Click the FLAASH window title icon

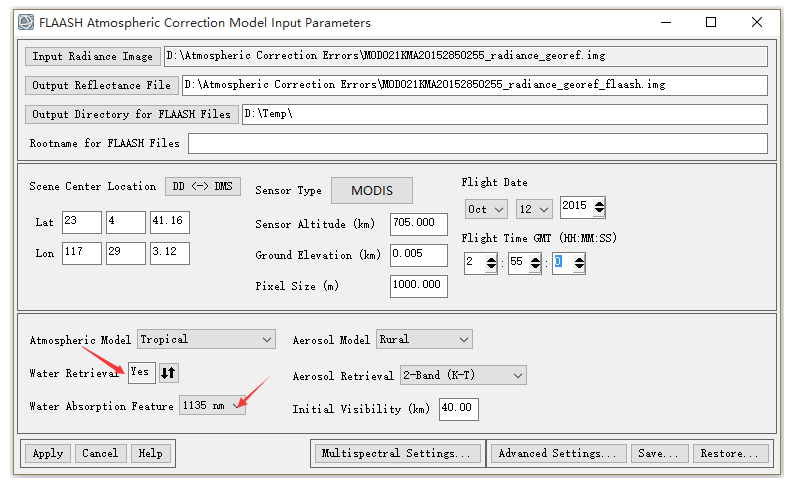pyautogui.click(x=26, y=22)
